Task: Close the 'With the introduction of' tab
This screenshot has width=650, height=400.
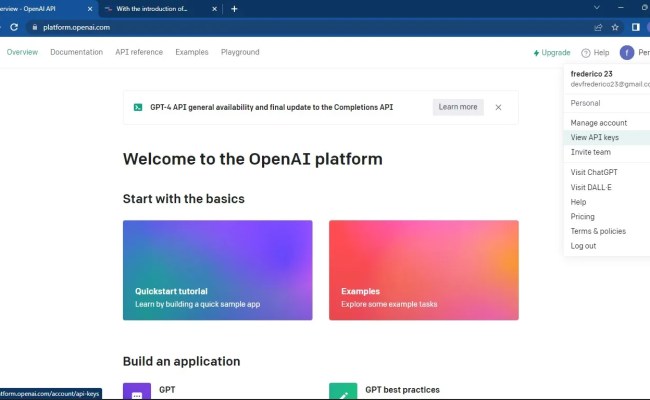Action: click(x=214, y=9)
